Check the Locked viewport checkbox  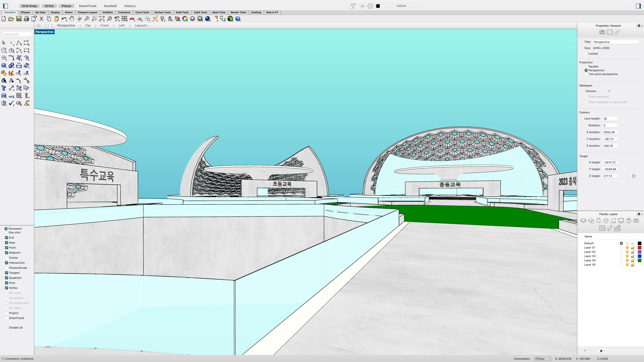(x=586, y=53)
